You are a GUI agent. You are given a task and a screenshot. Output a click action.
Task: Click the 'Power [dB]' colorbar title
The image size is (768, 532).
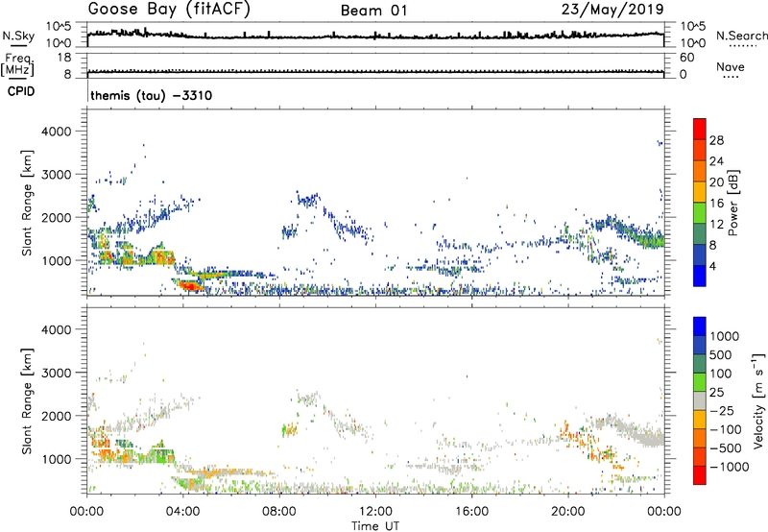[732, 204]
